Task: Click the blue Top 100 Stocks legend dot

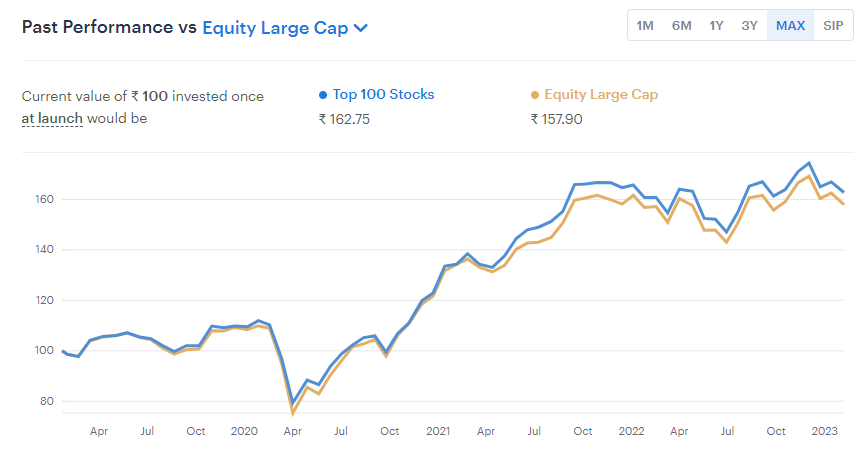Action: (x=323, y=95)
